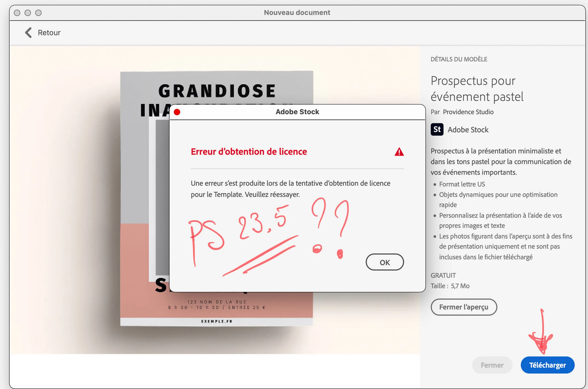This screenshot has height=389, width=588.
Task: Click the red warning triangle icon
Action: (x=399, y=152)
